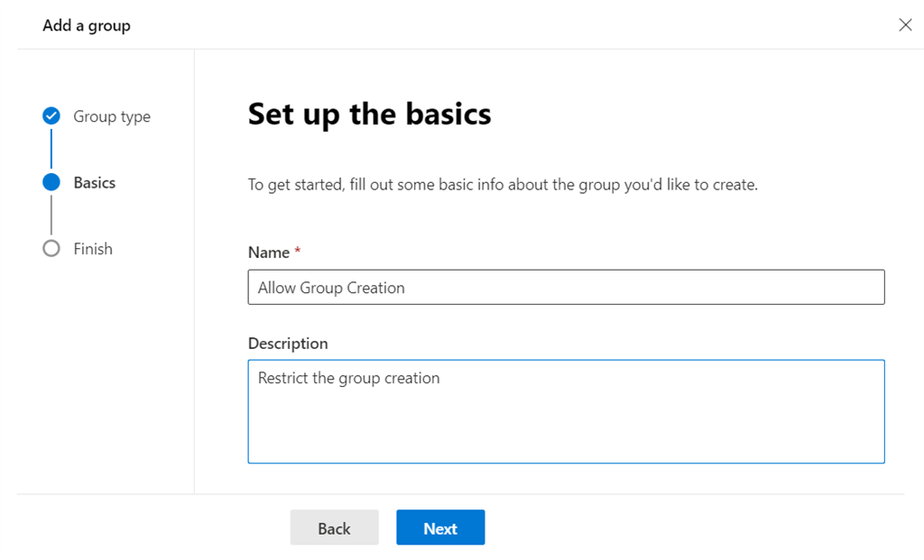
Task: Click the Restrict the group creation text
Action: [x=347, y=377]
